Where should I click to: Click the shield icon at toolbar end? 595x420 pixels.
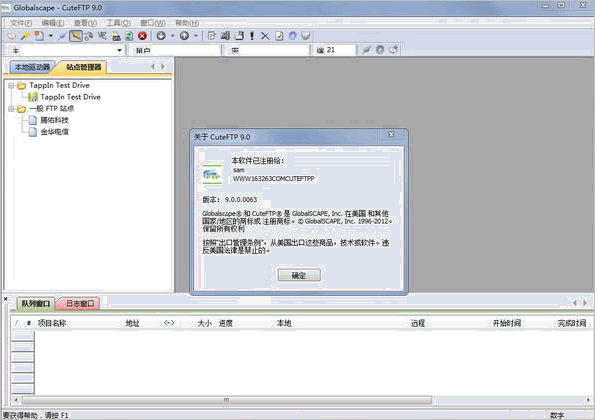pyautogui.click(x=305, y=36)
